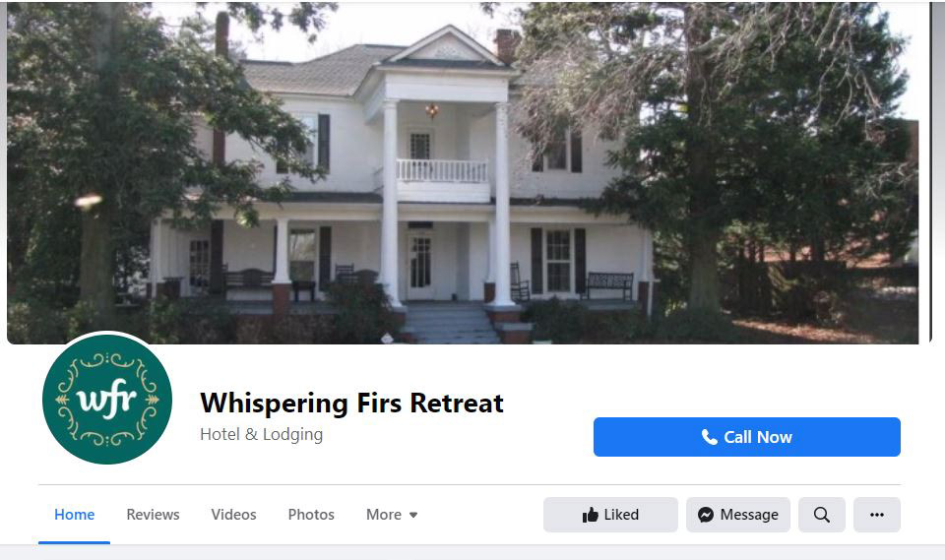Click the thumbs-up icon on Liked
Image resolution: width=945 pixels, height=560 pixels.
pos(590,514)
